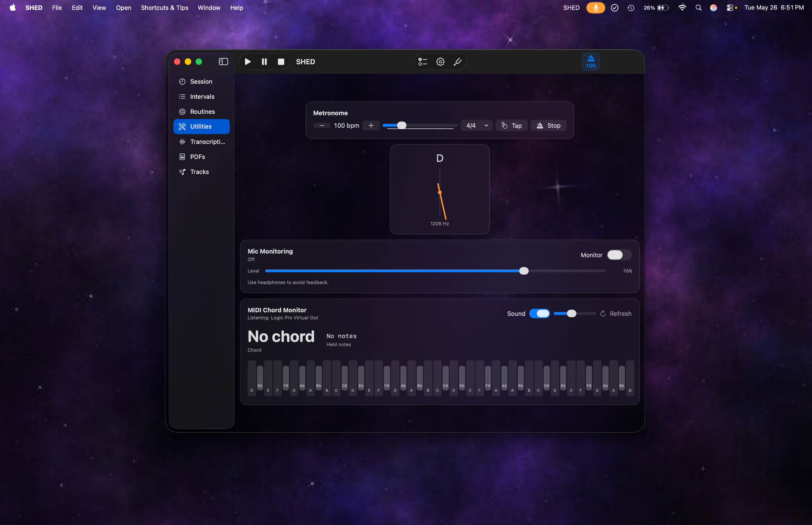
Task: Open the Help menu
Action: click(x=237, y=8)
